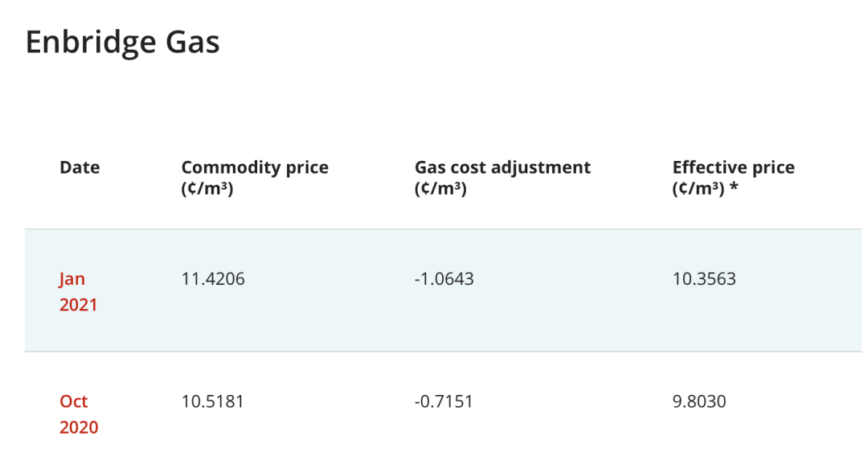The width and height of the screenshot is (868, 473).
Task: Select the -0.7151 gas cost adjustment value
Action: (444, 401)
